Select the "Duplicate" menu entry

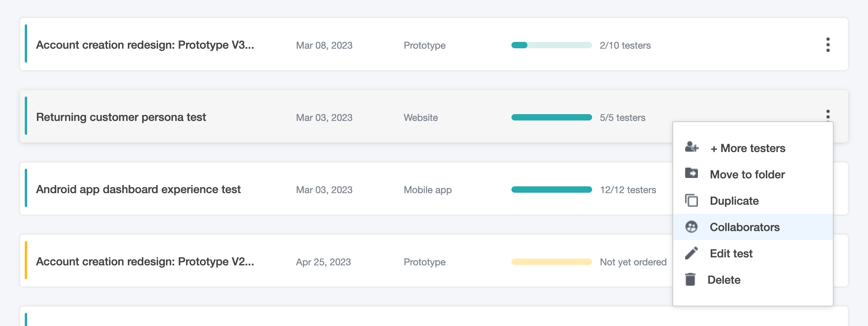point(734,201)
